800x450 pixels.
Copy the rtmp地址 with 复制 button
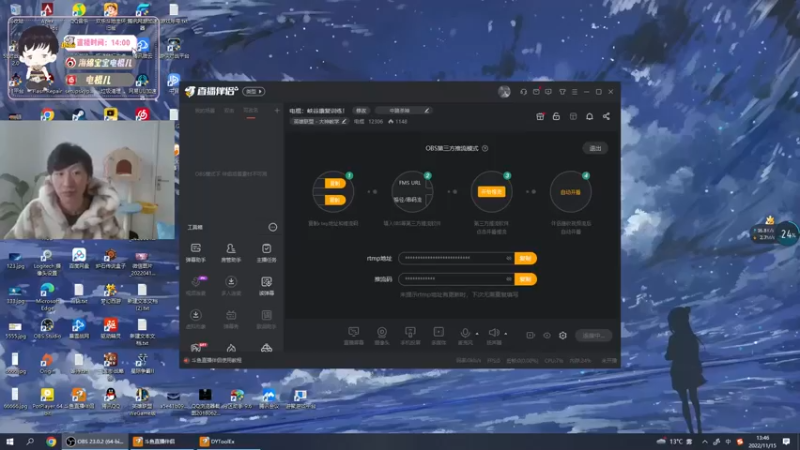pyautogui.click(x=526, y=258)
